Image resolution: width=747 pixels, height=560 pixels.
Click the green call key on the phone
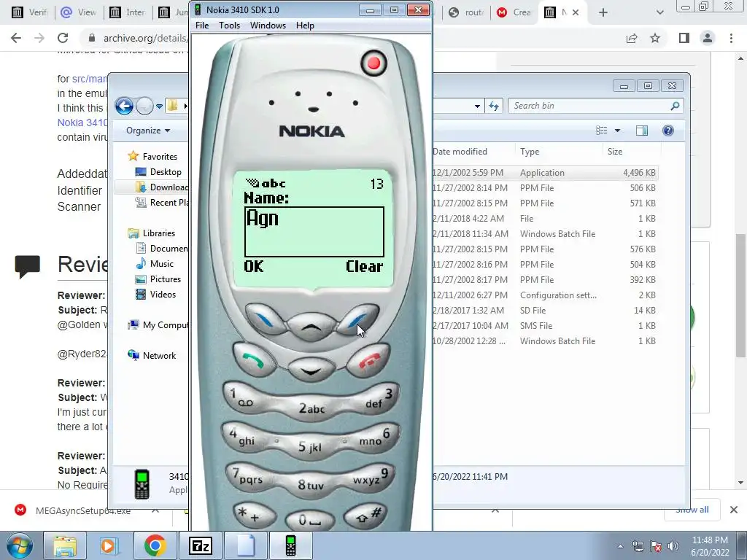tap(253, 359)
